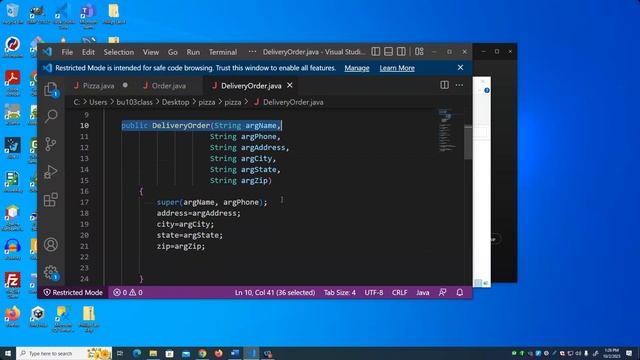Switch to the Order.java tab

(169, 85)
